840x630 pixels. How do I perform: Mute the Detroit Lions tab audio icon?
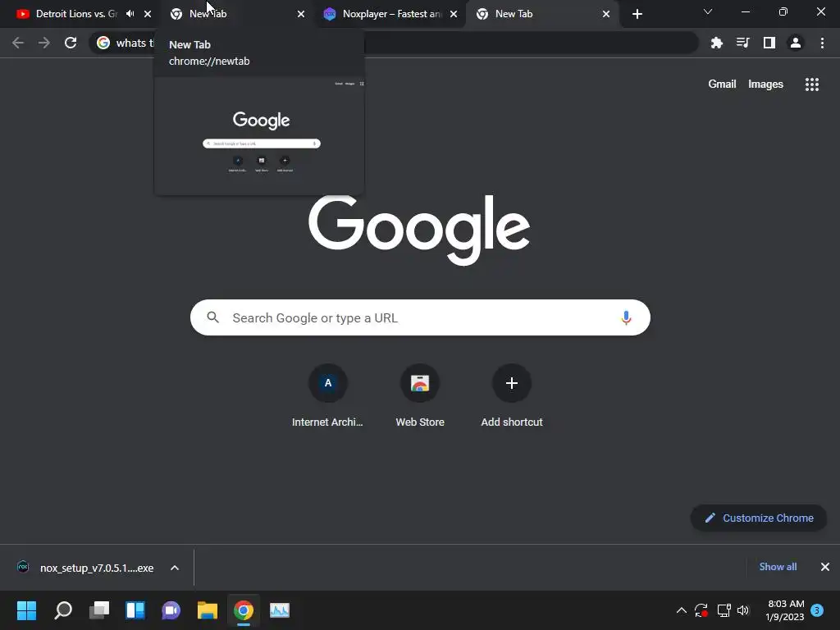130,14
